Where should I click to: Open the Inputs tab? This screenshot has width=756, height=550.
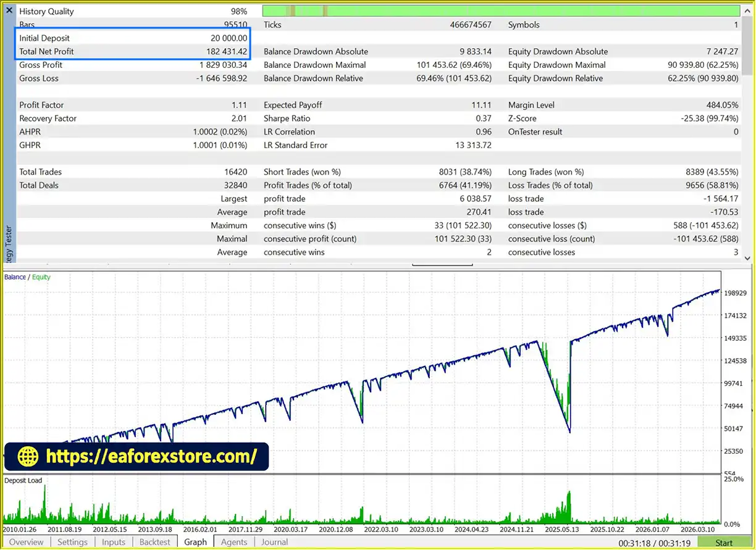pyautogui.click(x=113, y=542)
